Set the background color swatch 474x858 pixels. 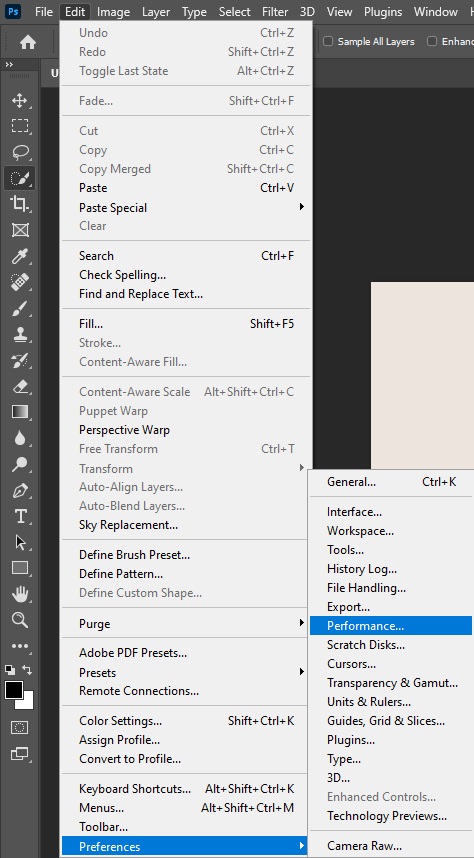[28, 702]
